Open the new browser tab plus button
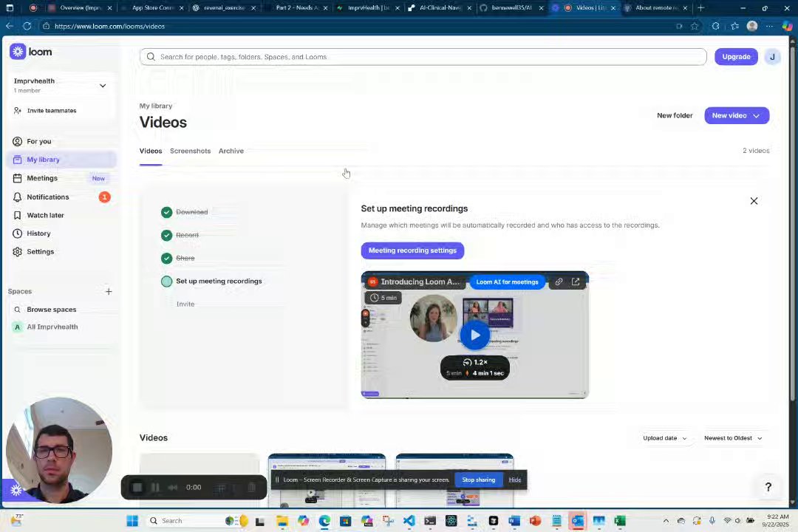The height and width of the screenshot is (532, 798). point(700,7)
